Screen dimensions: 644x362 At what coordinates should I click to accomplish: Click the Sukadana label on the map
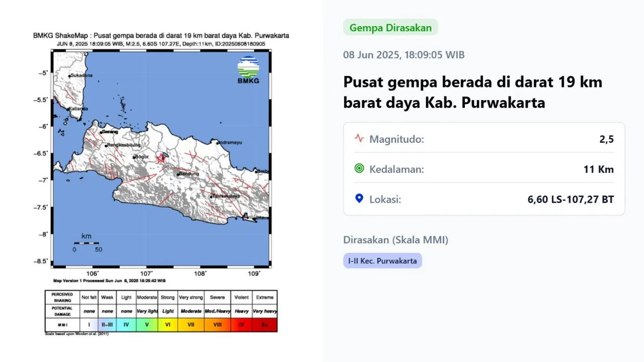click(82, 76)
